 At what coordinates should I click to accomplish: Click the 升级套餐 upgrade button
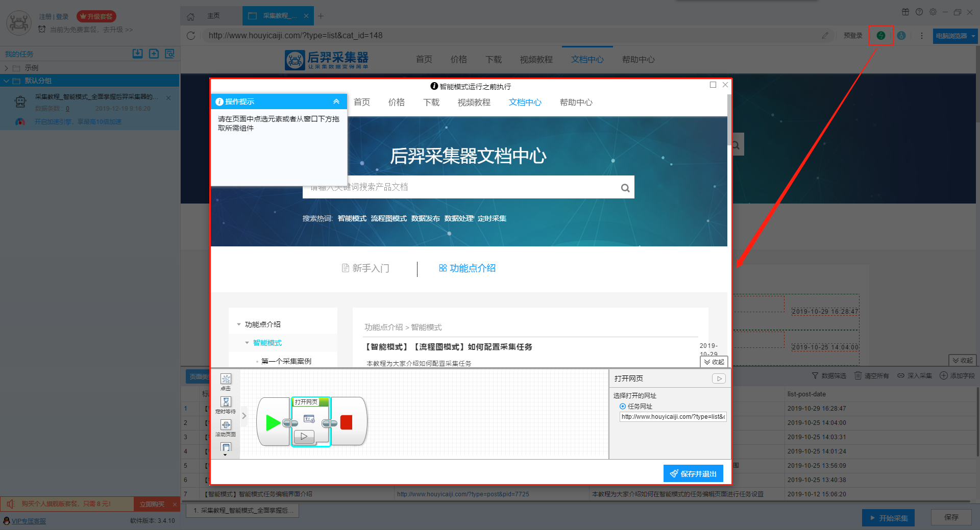96,16
